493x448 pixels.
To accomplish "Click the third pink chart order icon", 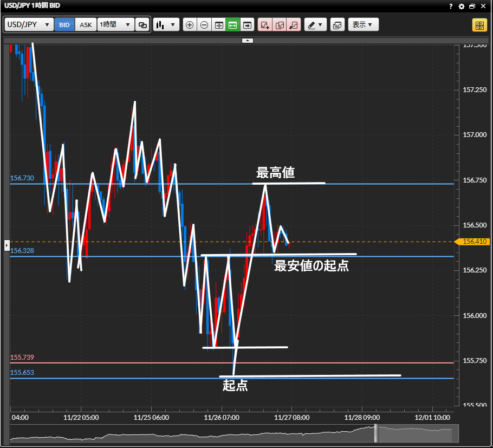I will click(294, 25).
